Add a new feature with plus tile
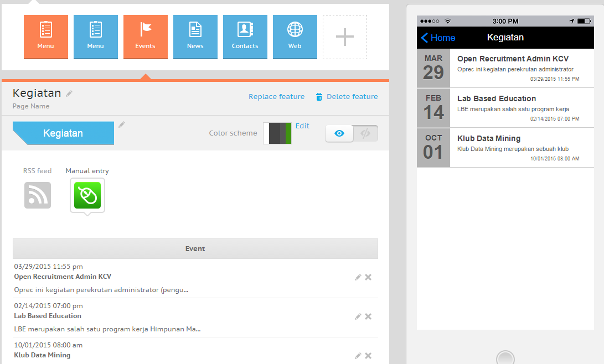The image size is (604, 364). point(345,37)
